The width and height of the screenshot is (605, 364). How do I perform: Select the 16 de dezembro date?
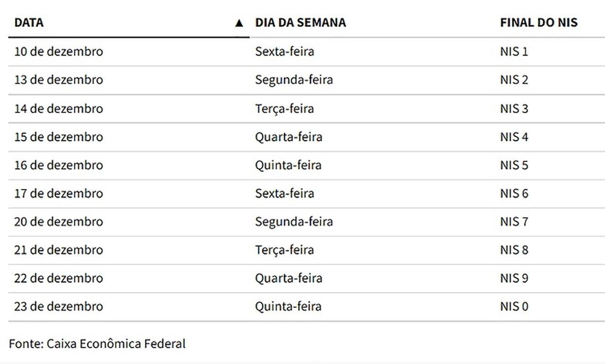click(x=59, y=165)
